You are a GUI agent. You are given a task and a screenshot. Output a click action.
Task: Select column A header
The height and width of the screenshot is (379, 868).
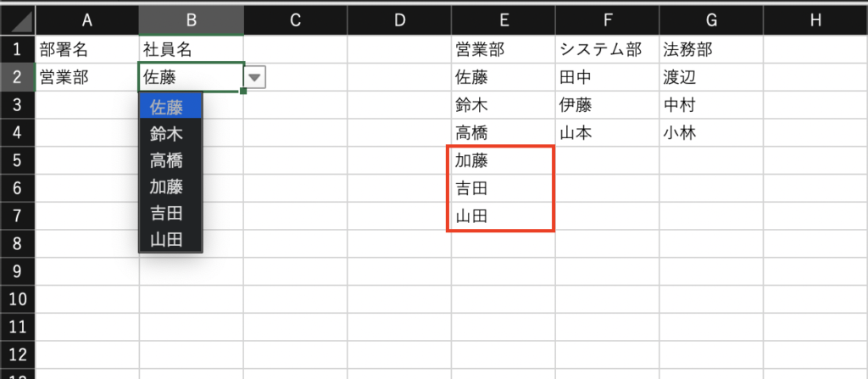pyautogui.click(x=87, y=21)
